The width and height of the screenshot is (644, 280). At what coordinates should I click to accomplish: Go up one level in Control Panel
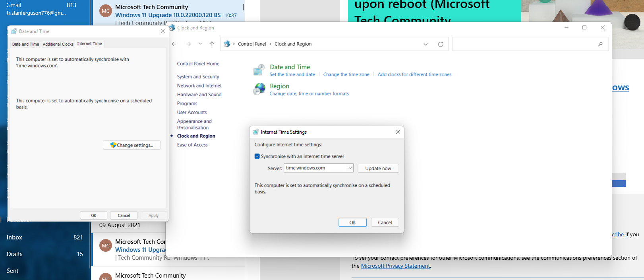212,44
